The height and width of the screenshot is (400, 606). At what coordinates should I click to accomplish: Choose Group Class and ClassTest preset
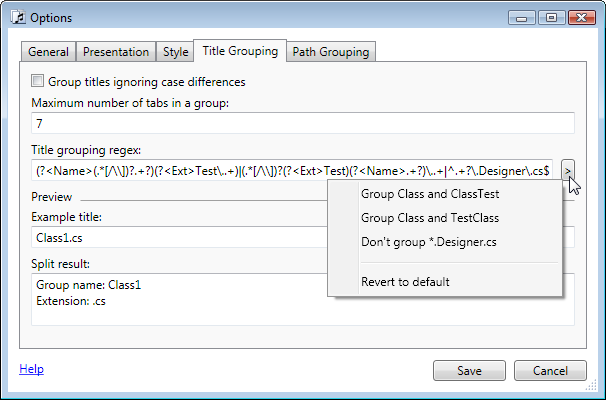coord(430,195)
